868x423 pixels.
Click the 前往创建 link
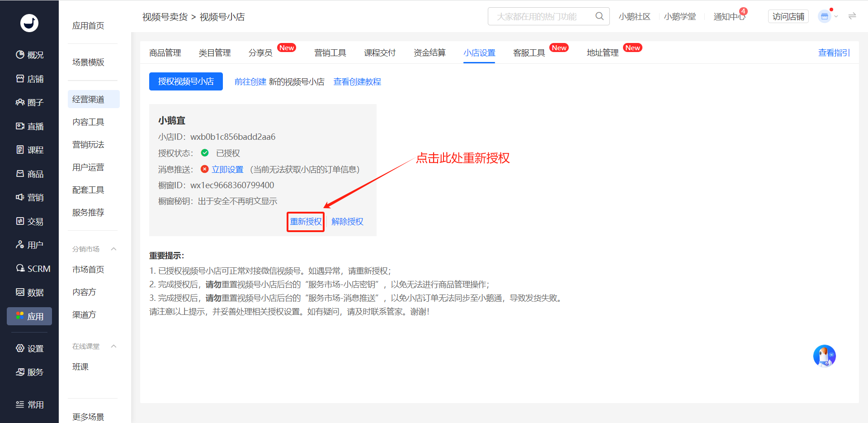click(250, 82)
